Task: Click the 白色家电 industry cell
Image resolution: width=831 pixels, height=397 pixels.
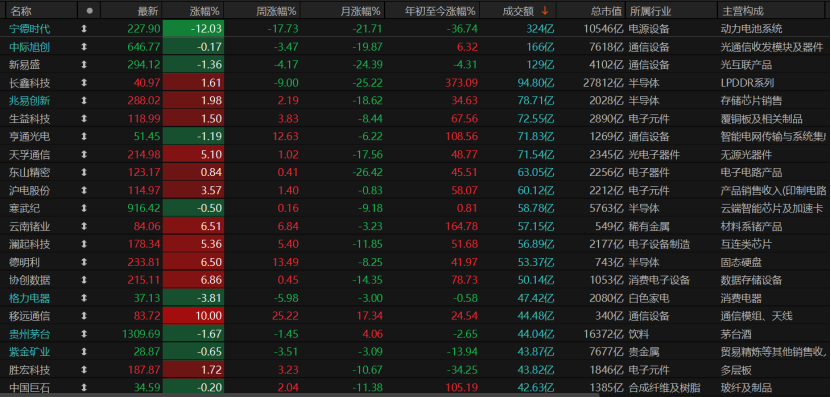Action: [649, 298]
